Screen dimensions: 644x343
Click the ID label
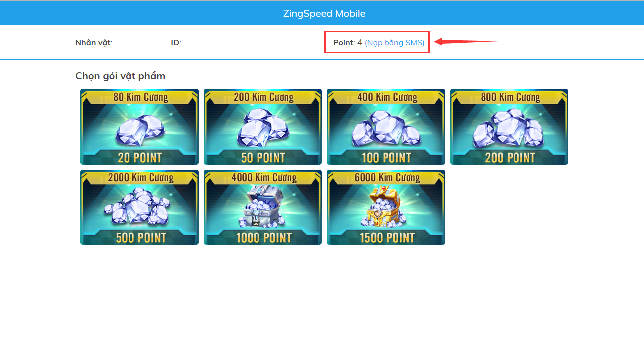click(x=176, y=43)
